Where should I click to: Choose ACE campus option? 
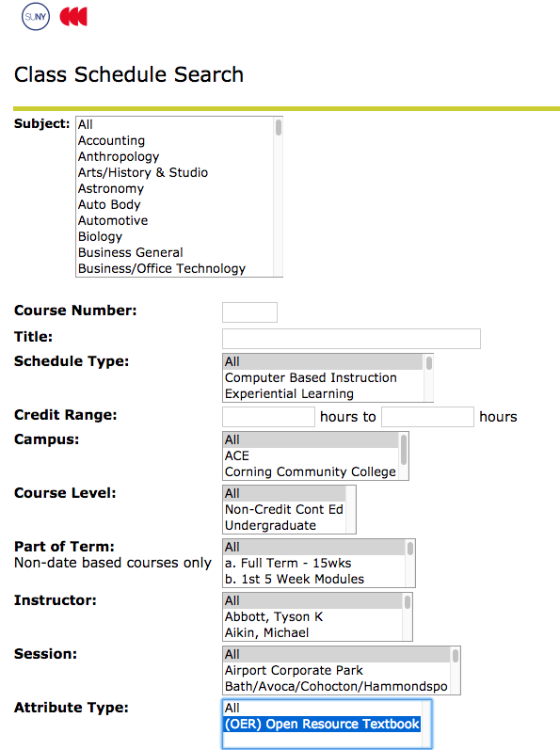point(311,455)
